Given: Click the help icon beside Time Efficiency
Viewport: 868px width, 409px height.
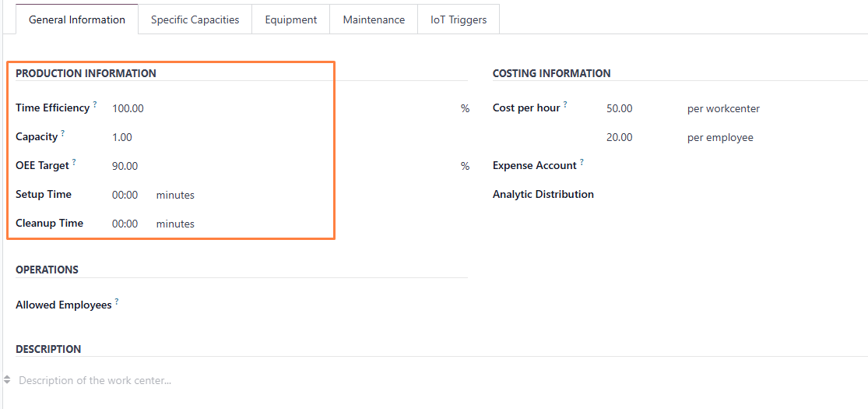Looking at the screenshot, I should tap(95, 104).
